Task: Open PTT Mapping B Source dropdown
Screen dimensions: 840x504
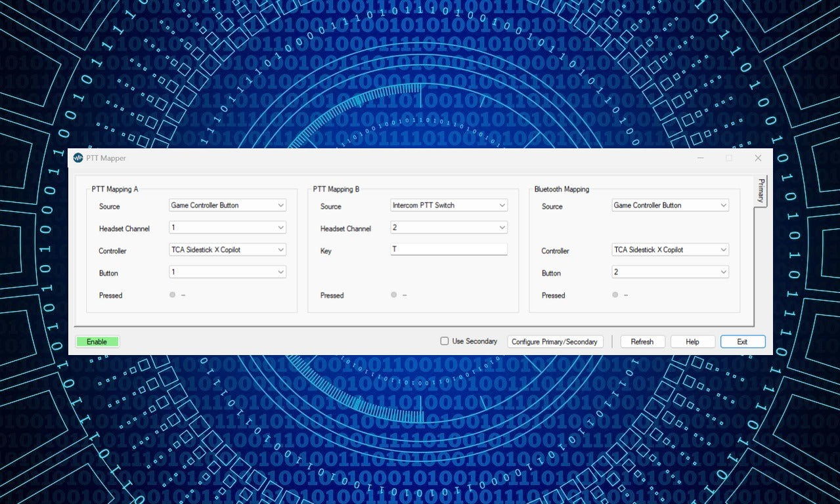Action: (449, 205)
